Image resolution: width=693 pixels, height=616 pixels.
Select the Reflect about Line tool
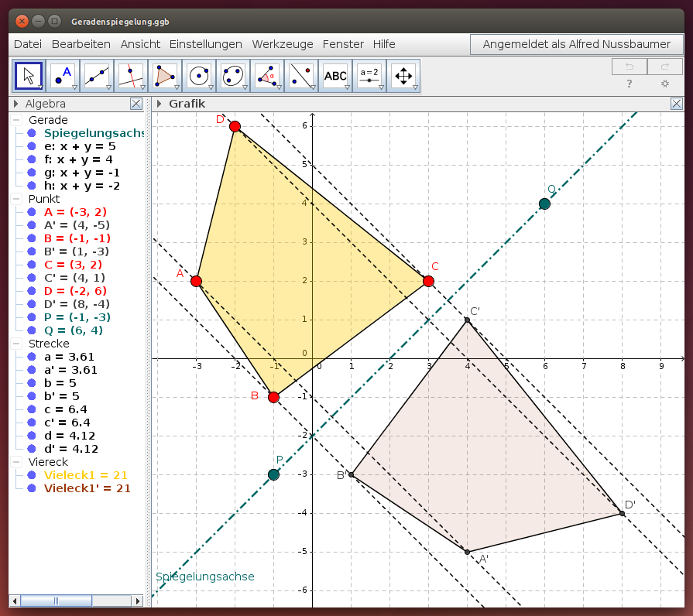pos(301,76)
